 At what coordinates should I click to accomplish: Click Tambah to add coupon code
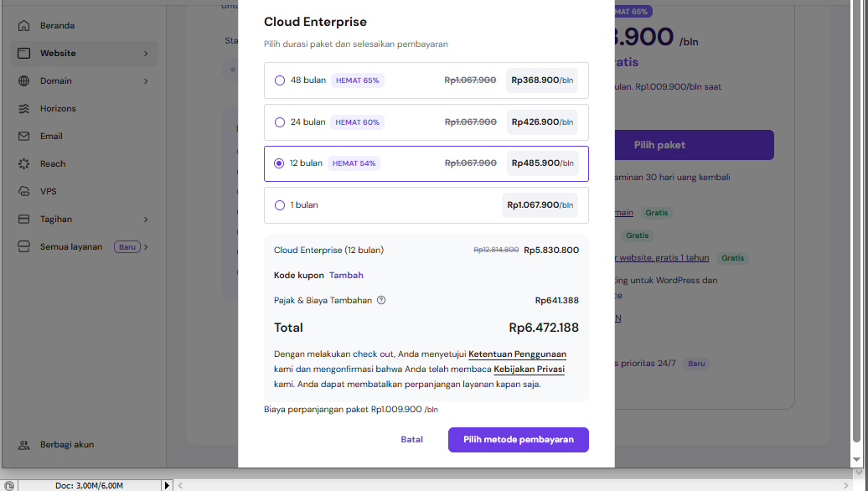coord(346,275)
